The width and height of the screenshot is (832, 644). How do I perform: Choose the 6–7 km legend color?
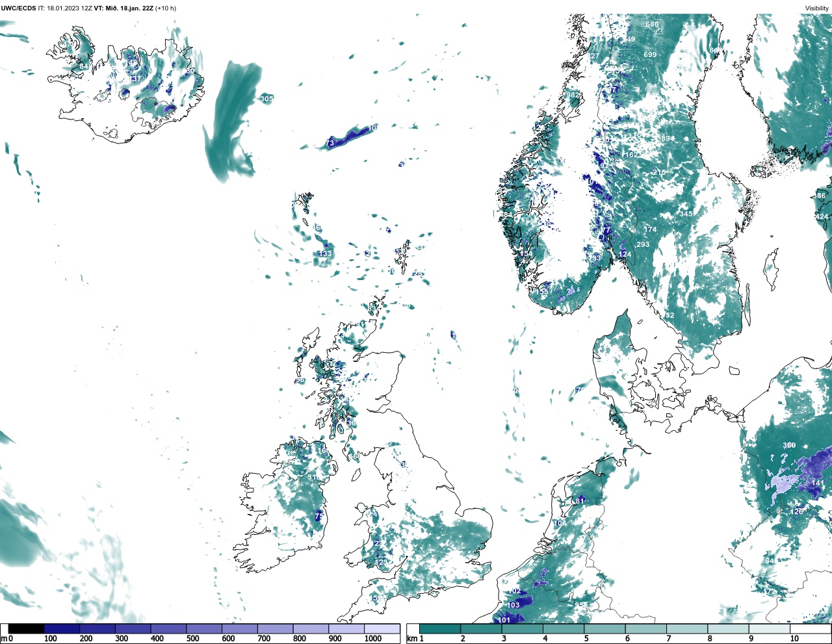coord(645,629)
